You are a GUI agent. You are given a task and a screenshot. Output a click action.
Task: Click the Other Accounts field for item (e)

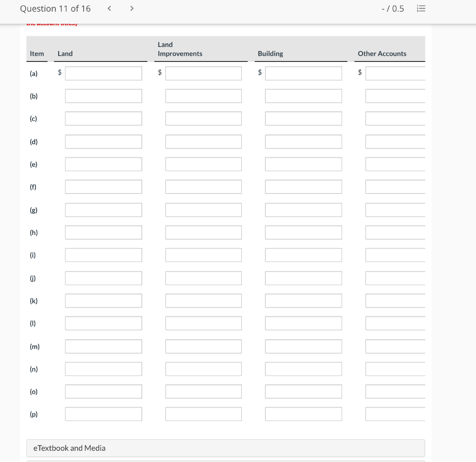click(x=395, y=164)
